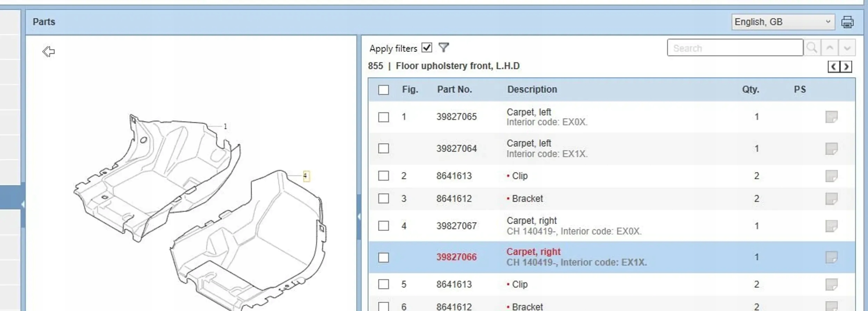
Task: Click the Fig. column header
Action: coord(410,89)
